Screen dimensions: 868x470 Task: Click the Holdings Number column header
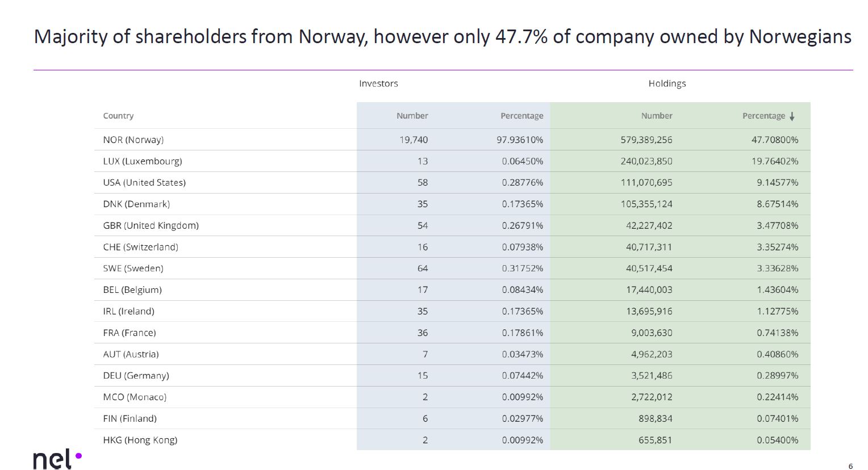[656, 116]
